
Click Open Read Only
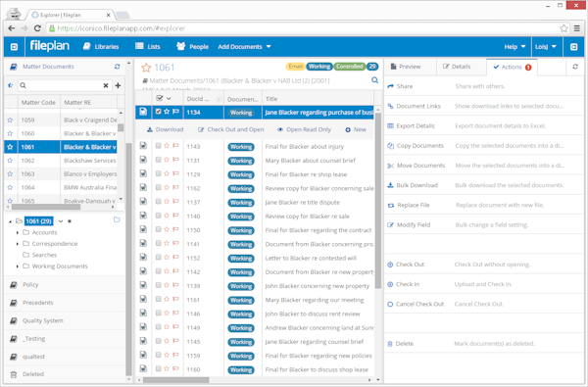304,129
